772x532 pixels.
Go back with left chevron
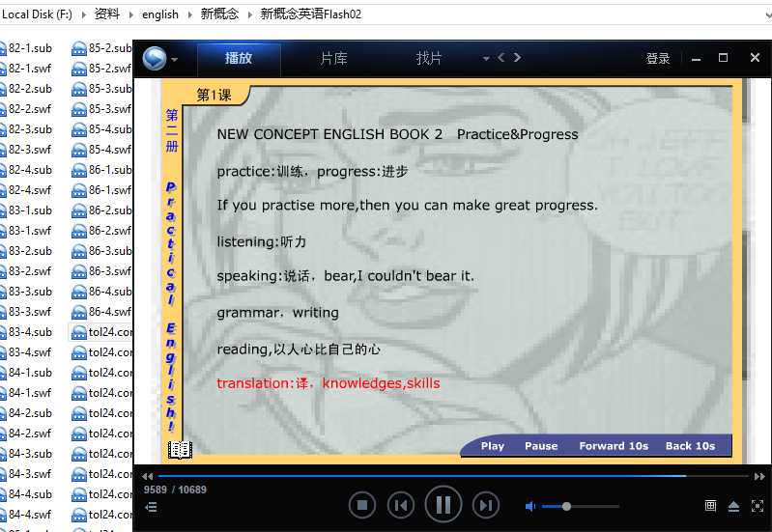coord(501,58)
